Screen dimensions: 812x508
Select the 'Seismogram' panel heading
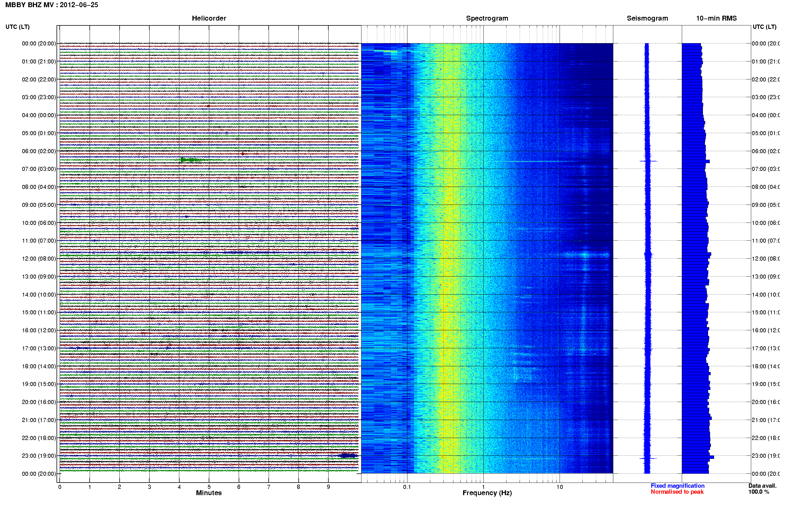(647, 19)
